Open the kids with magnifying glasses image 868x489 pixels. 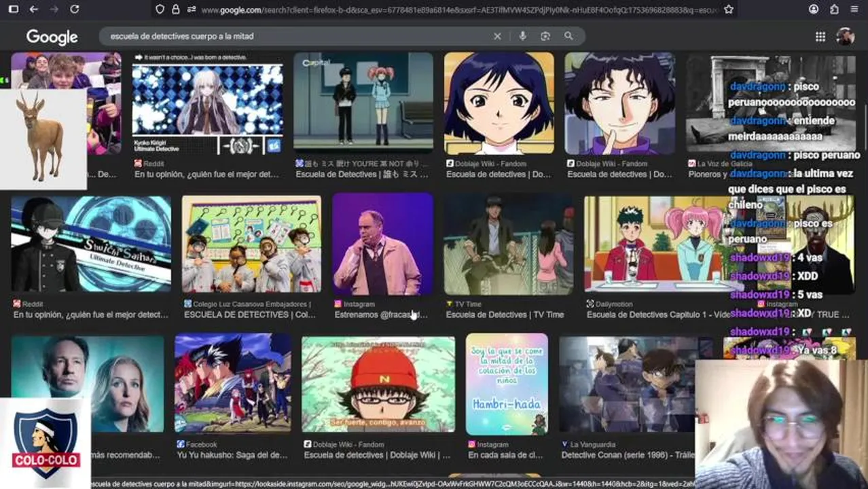(251, 244)
